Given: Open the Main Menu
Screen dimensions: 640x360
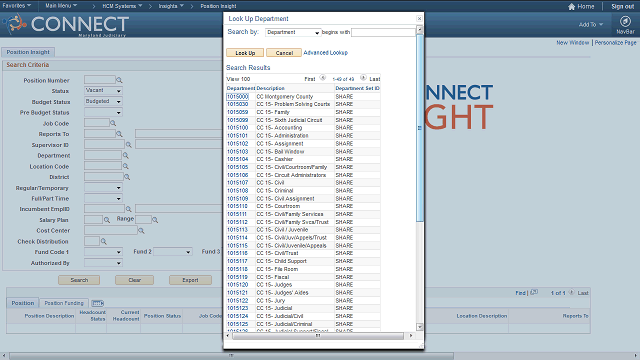Looking at the screenshot, I should (61, 6).
